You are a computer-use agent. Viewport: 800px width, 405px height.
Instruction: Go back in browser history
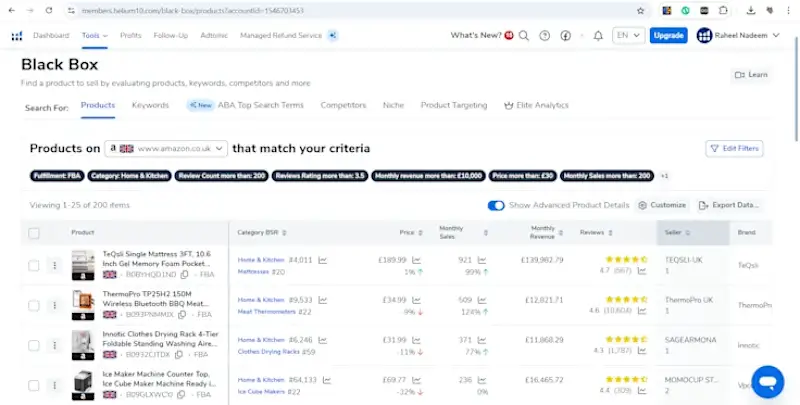(12, 10)
